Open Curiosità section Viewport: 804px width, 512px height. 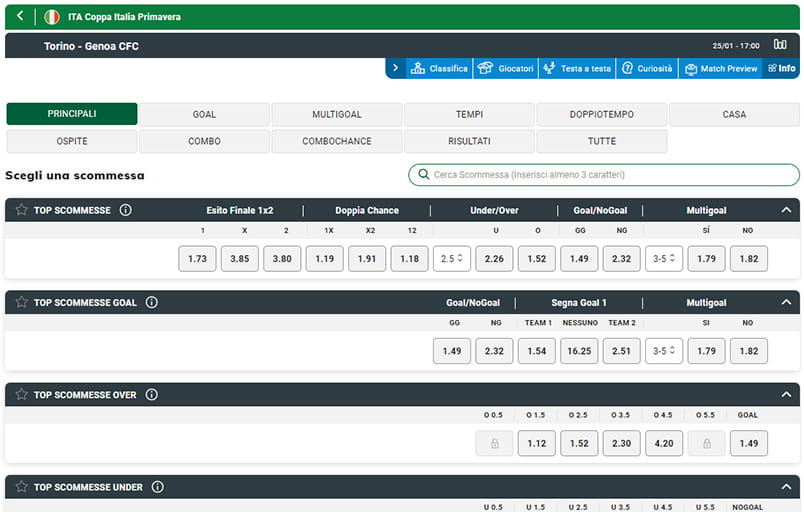point(647,68)
